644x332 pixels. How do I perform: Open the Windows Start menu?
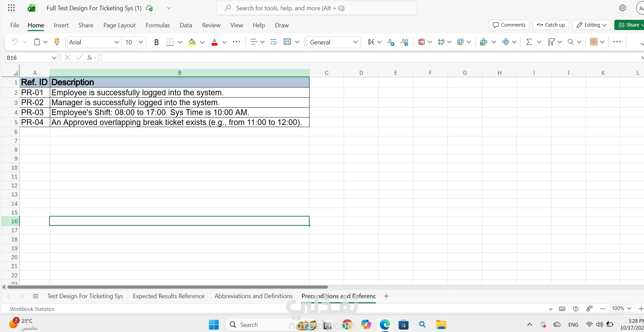214,324
